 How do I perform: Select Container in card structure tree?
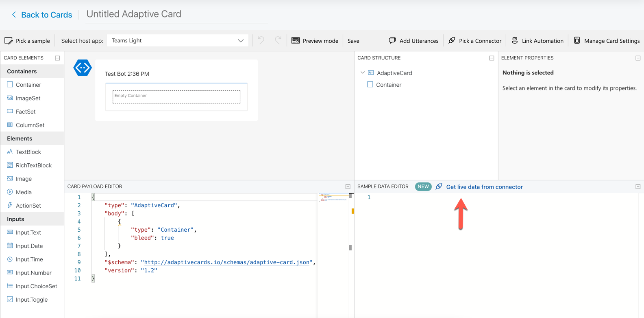(388, 85)
